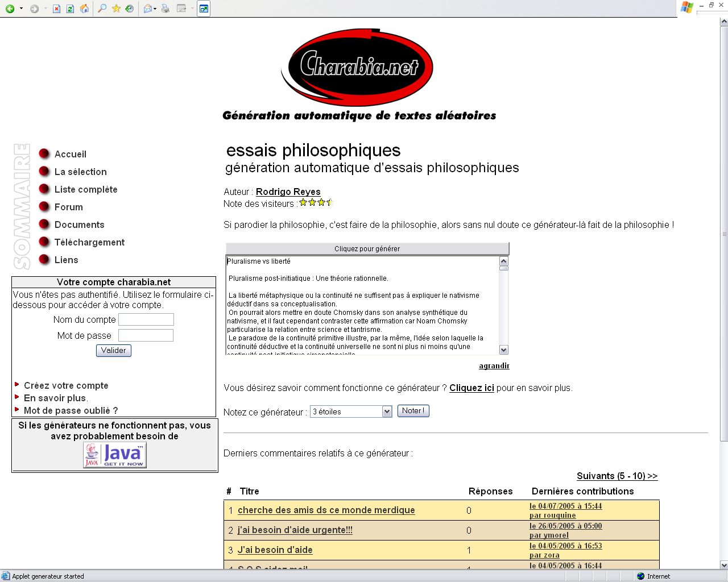The image size is (728, 582).
Task: Submit login with the Valider button
Action: [114, 351]
